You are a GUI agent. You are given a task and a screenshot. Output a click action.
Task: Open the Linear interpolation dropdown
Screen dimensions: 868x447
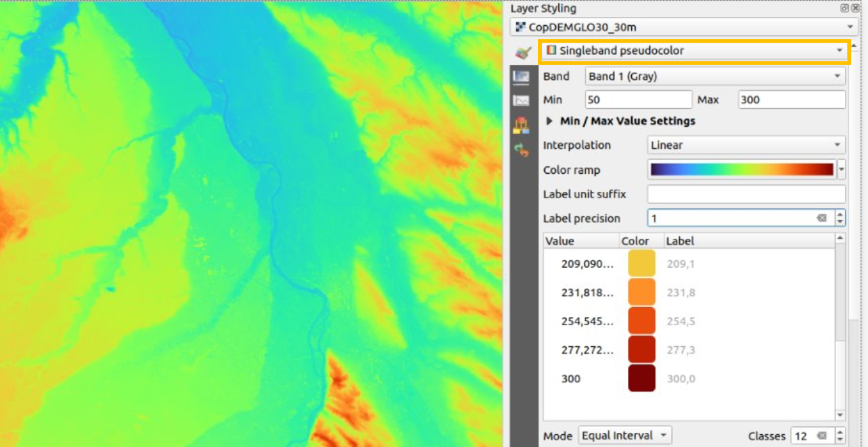click(746, 145)
